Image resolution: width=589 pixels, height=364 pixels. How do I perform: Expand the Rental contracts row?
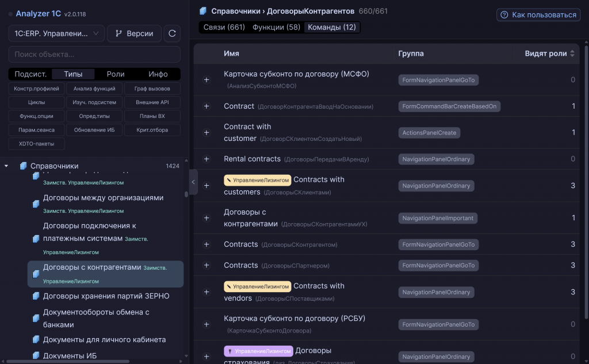pyautogui.click(x=206, y=159)
